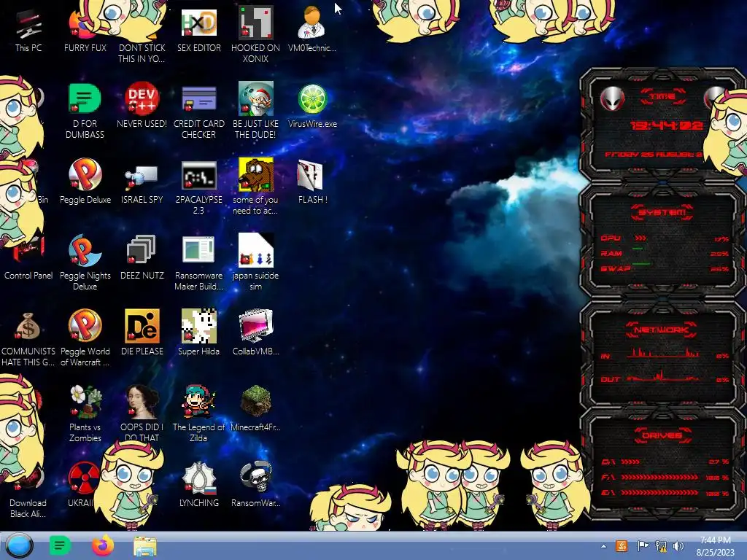Click the NETWORK widget header
This screenshot has height=560, width=747.
pyautogui.click(x=661, y=330)
